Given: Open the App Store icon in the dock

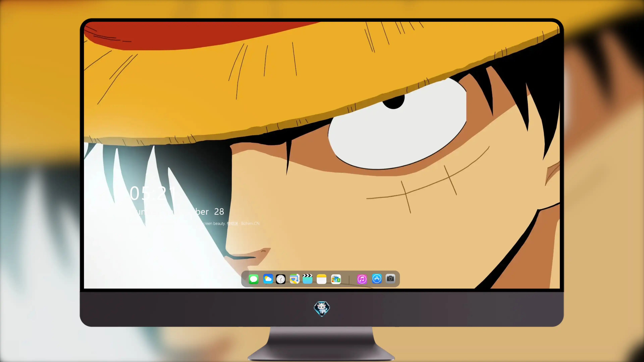Looking at the screenshot, I should tap(377, 279).
